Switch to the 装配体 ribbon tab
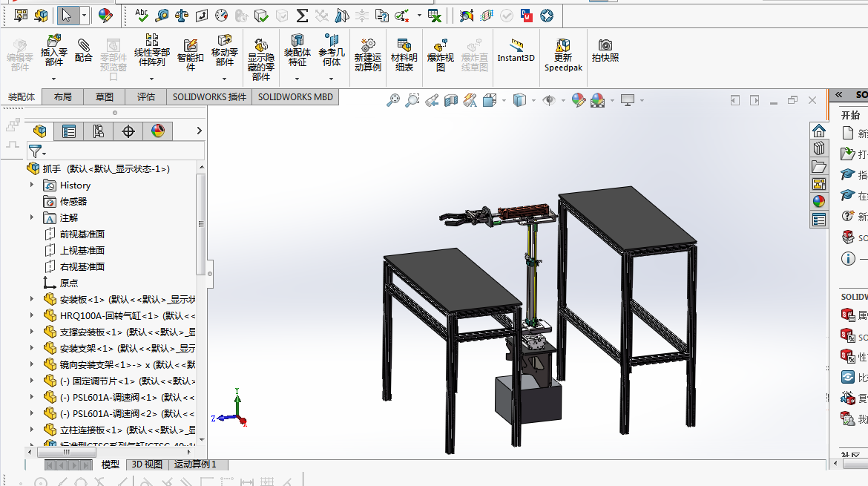Image resolution: width=868 pixels, height=486 pixels. click(22, 97)
